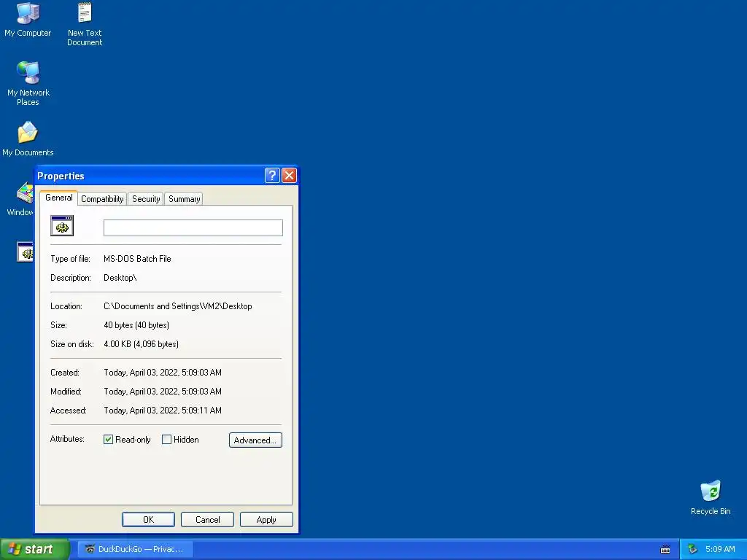747x560 pixels.
Task: Select the New Text Document desktop icon
Action: point(85,24)
